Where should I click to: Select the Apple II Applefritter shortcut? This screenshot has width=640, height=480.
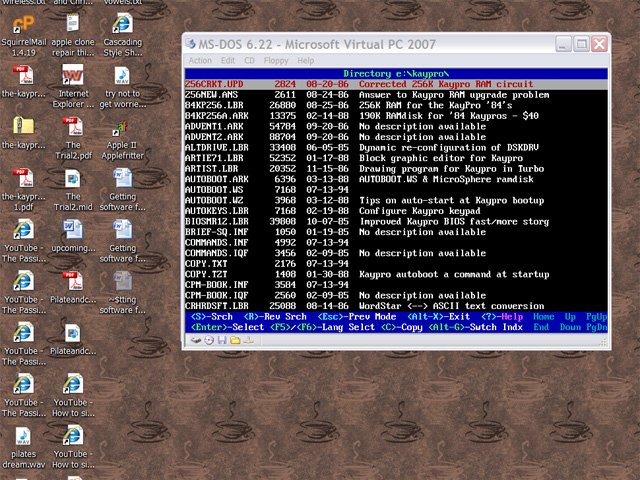[122, 141]
